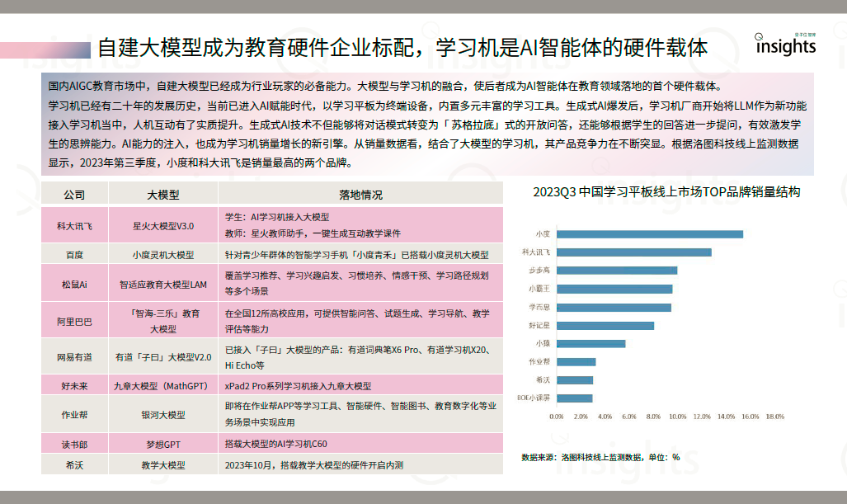Click the 小霸王 bar in the chart
This screenshot has height=504, width=847.
tap(614, 289)
